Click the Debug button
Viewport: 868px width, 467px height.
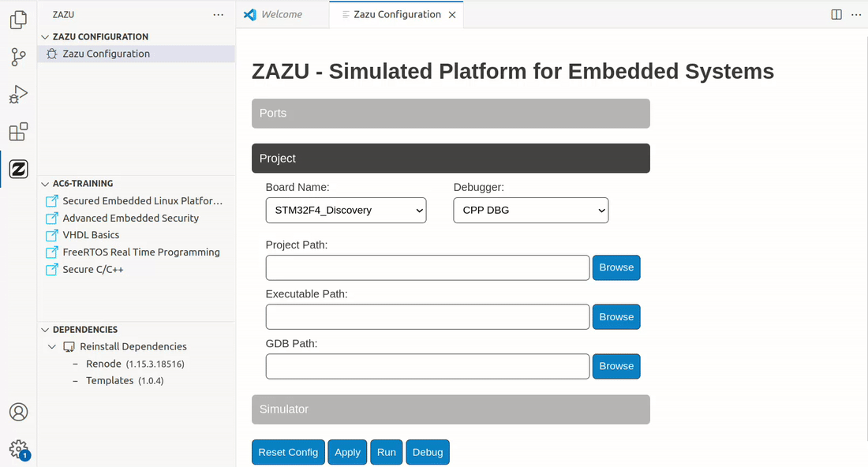click(428, 452)
